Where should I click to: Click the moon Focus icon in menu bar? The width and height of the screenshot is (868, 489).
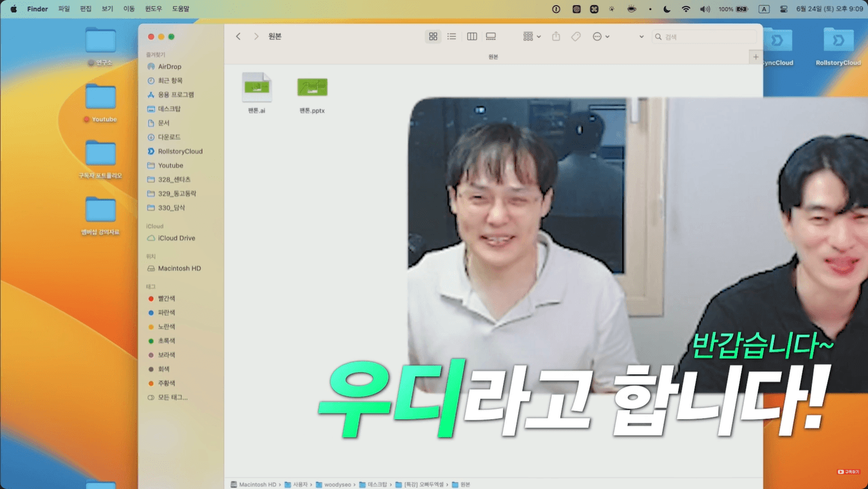667,9
